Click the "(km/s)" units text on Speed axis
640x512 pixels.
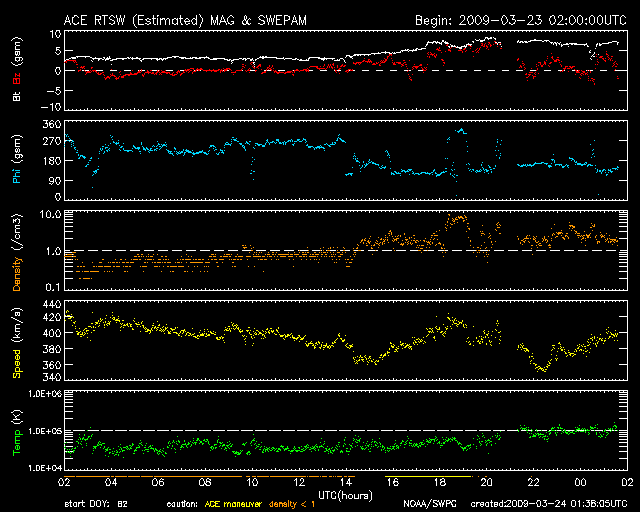pyautogui.click(x=17, y=326)
